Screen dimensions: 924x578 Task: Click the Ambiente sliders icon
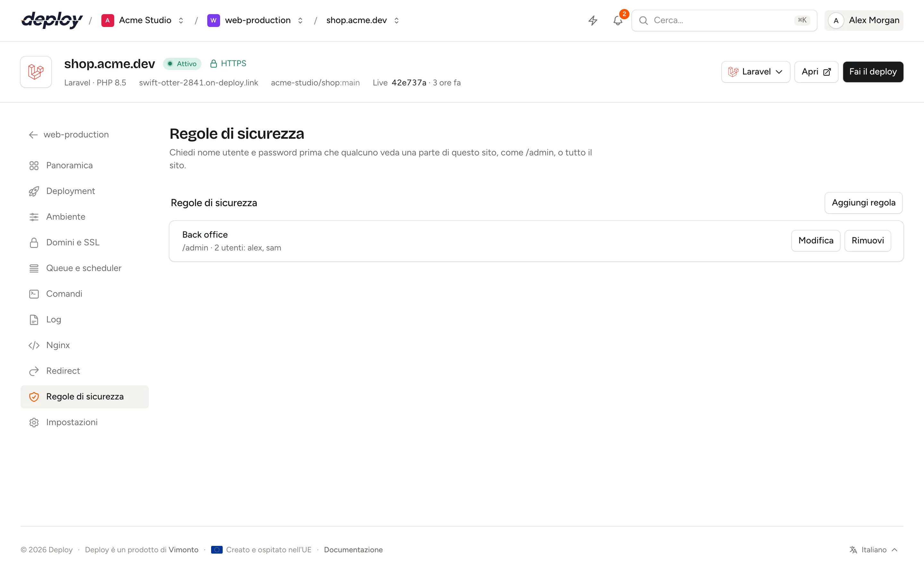[34, 217]
